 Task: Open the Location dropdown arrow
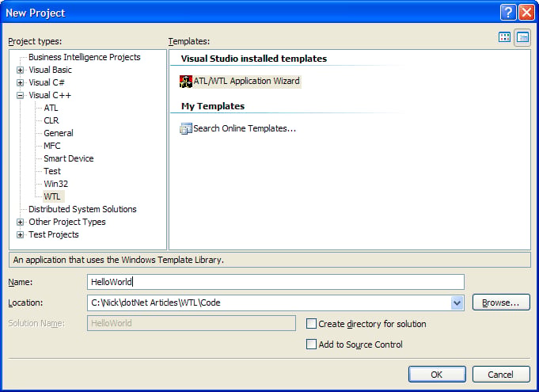point(457,303)
